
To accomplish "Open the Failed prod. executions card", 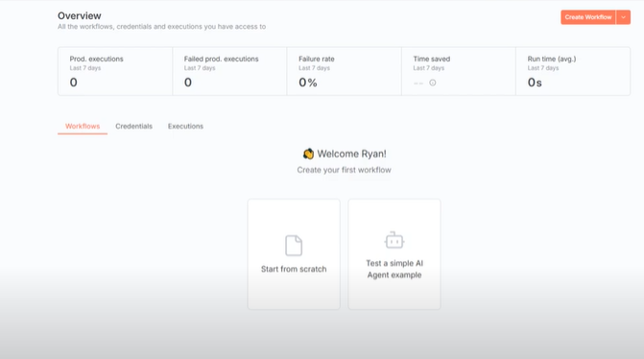I will click(x=229, y=71).
